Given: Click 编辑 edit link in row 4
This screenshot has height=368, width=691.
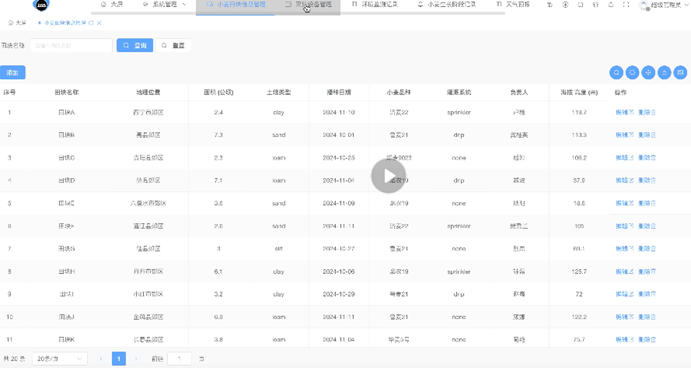Looking at the screenshot, I should click(x=624, y=180).
